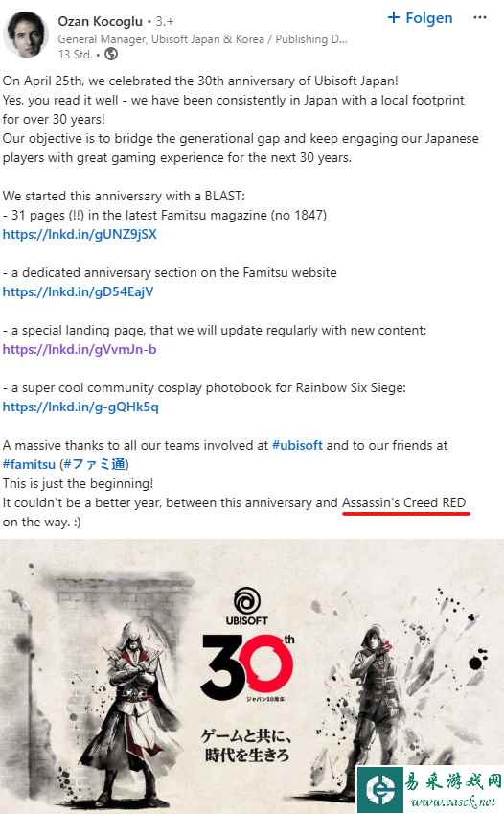
Task: Click the green watermark logo icon
Action: 380,790
